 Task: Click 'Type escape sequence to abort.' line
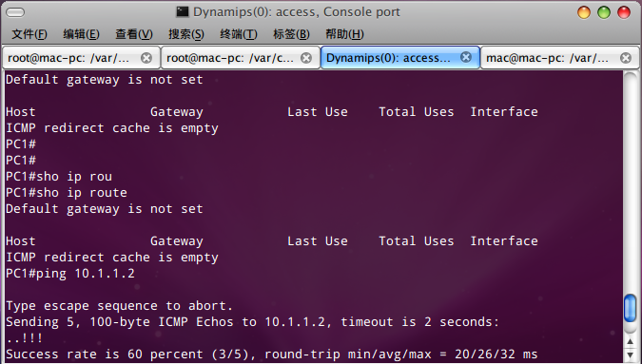[x=119, y=306]
